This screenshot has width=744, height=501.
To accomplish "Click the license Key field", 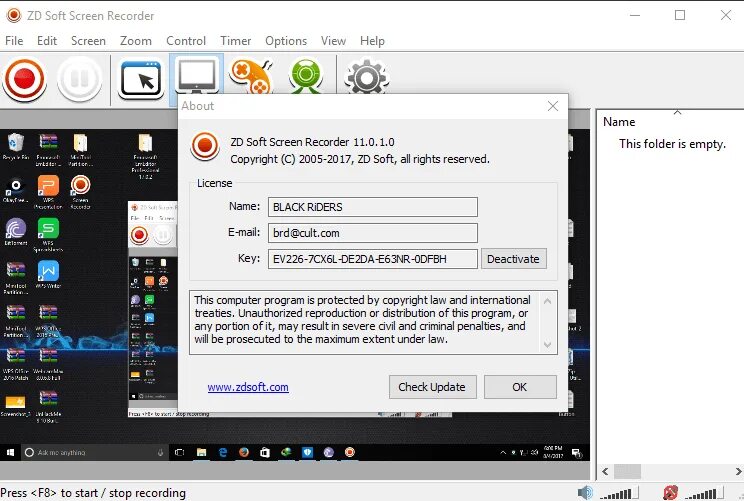I will point(372,259).
